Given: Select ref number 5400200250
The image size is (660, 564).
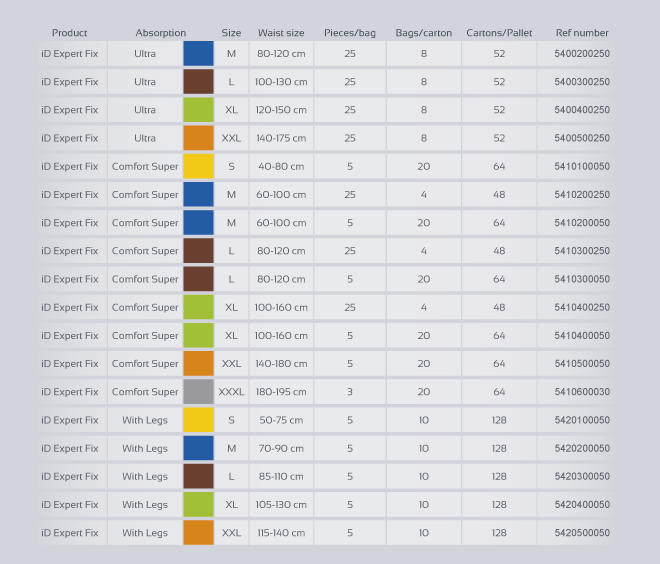Looking at the screenshot, I should coord(582,53).
